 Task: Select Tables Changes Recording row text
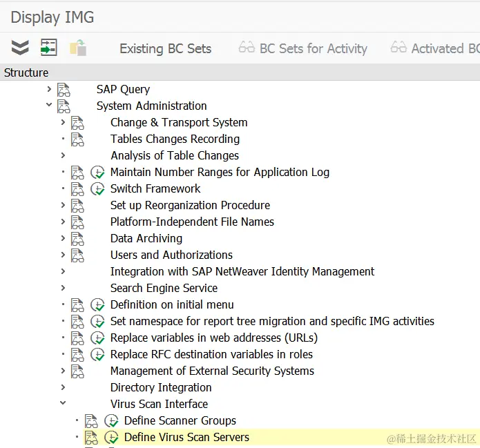click(175, 139)
